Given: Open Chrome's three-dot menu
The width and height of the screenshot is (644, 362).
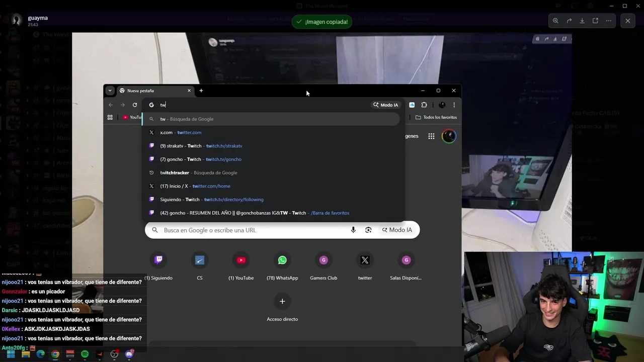Looking at the screenshot, I should tap(454, 105).
